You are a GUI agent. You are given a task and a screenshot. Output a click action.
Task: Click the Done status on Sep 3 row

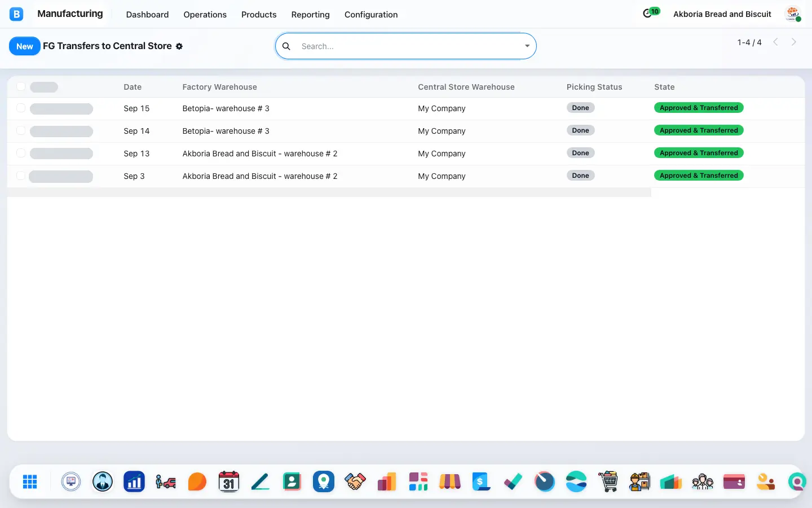click(580, 176)
